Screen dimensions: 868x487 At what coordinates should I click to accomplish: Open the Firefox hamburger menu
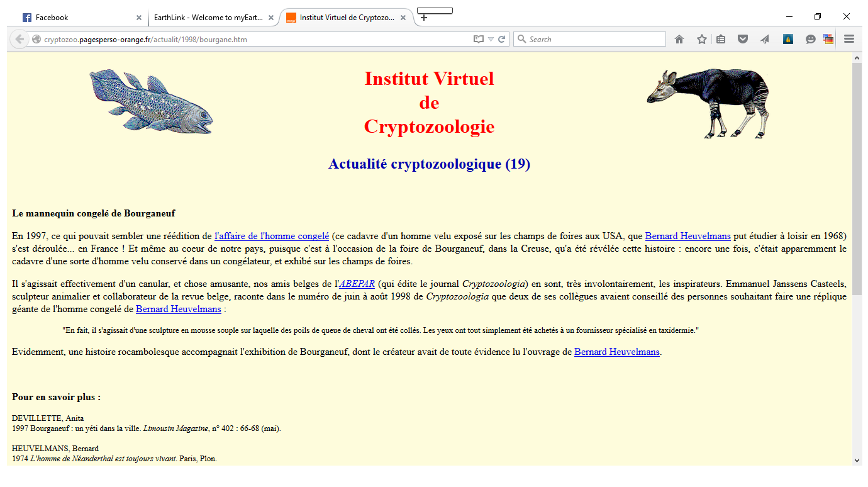coord(849,39)
